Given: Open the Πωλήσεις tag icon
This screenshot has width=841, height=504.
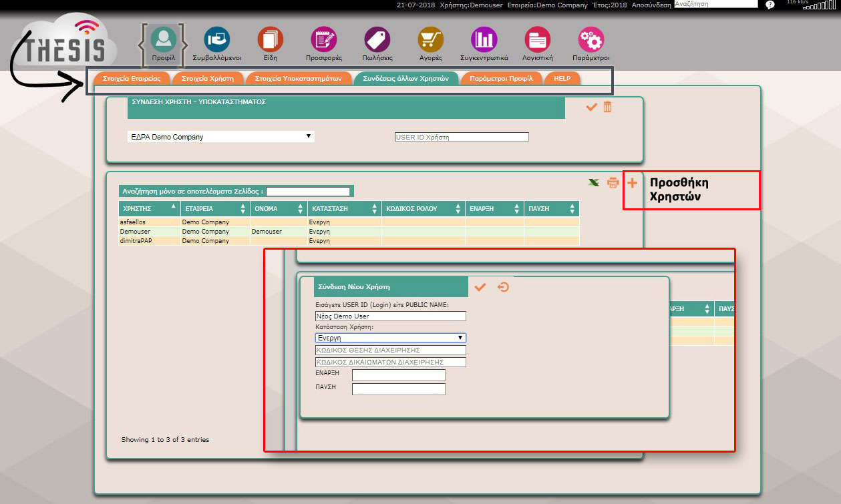Looking at the screenshot, I should 377,40.
